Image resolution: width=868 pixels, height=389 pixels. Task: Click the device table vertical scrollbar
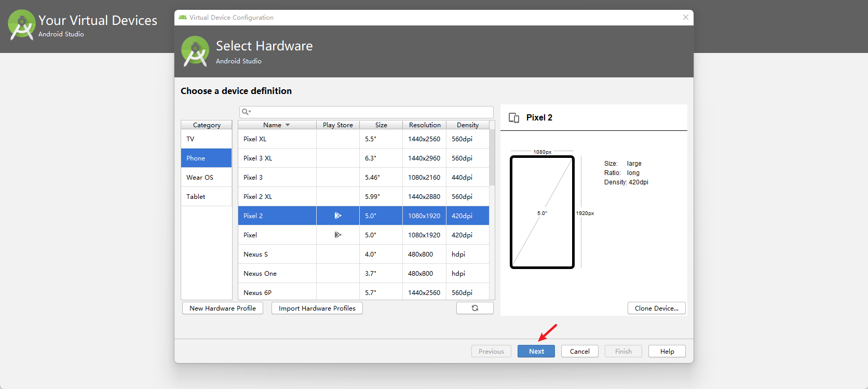492,157
